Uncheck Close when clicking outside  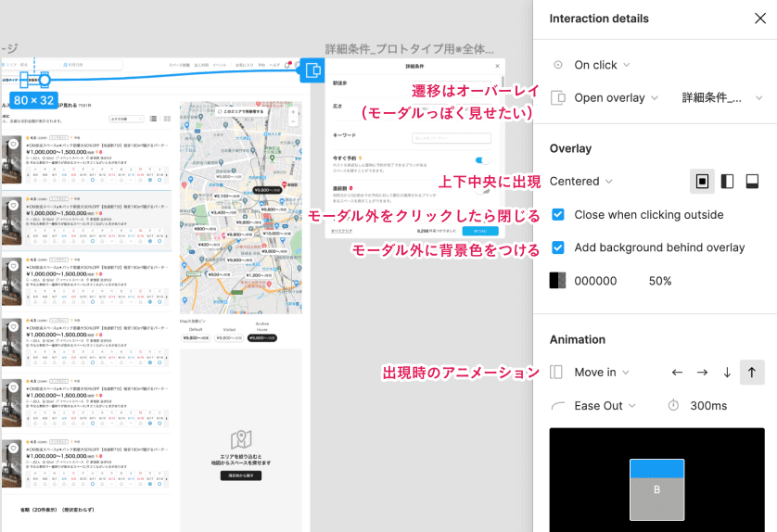pyautogui.click(x=558, y=214)
